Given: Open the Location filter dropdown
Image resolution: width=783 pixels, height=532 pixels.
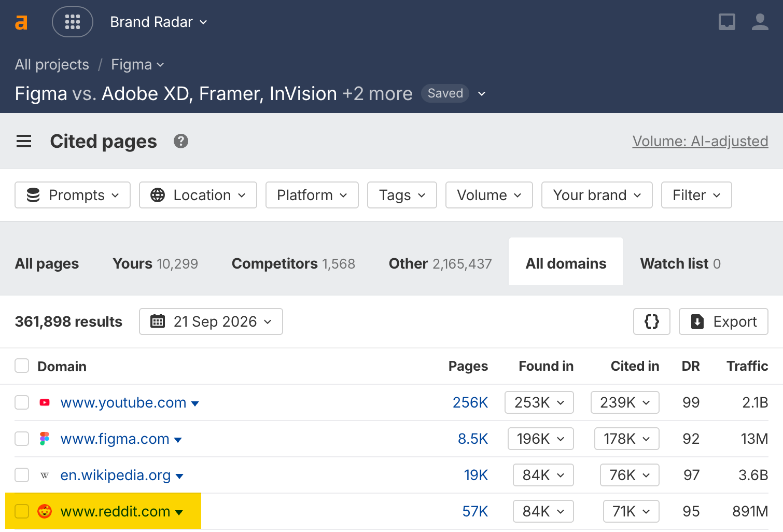Looking at the screenshot, I should pyautogui.click(x=198, y=195).
